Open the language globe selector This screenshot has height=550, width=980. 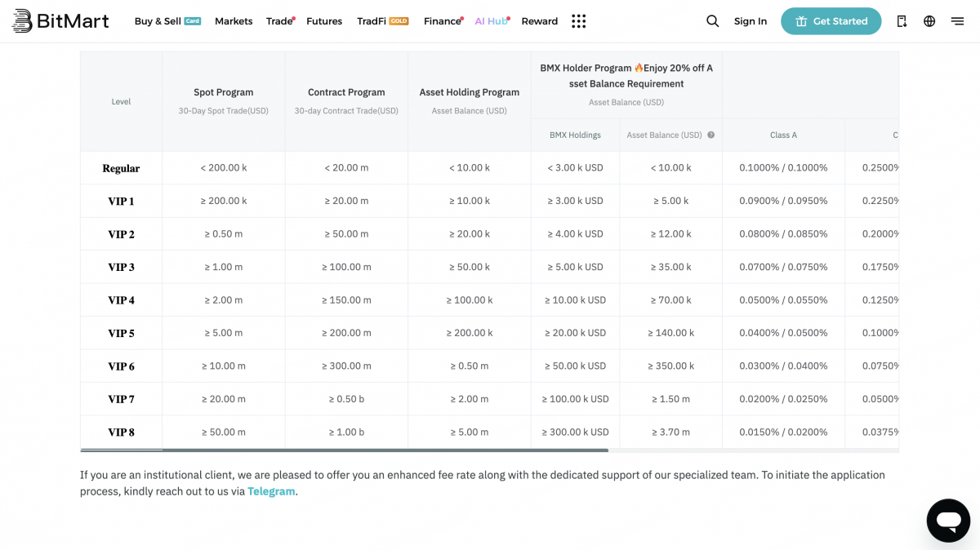929,20
